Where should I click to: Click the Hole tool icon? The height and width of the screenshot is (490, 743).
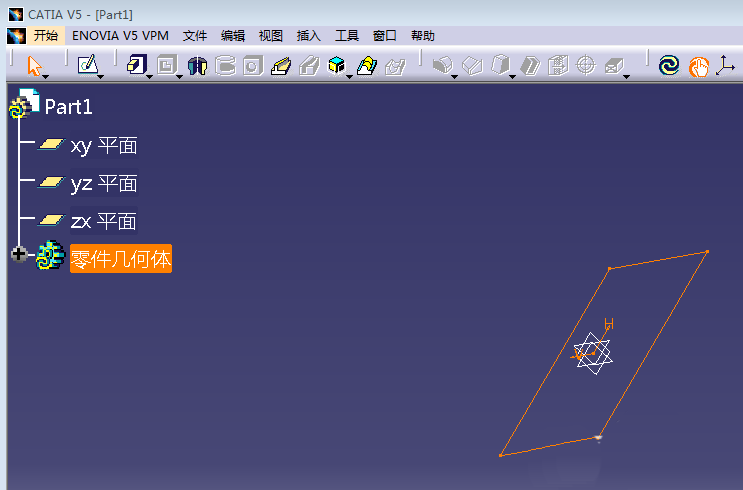[x=253, y=65]
